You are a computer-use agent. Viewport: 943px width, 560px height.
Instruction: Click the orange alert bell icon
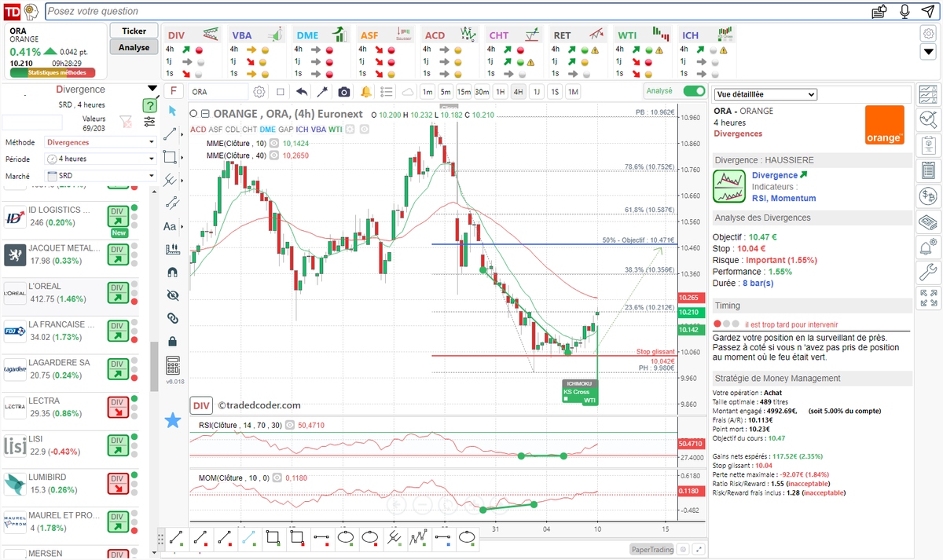point(365,91)
